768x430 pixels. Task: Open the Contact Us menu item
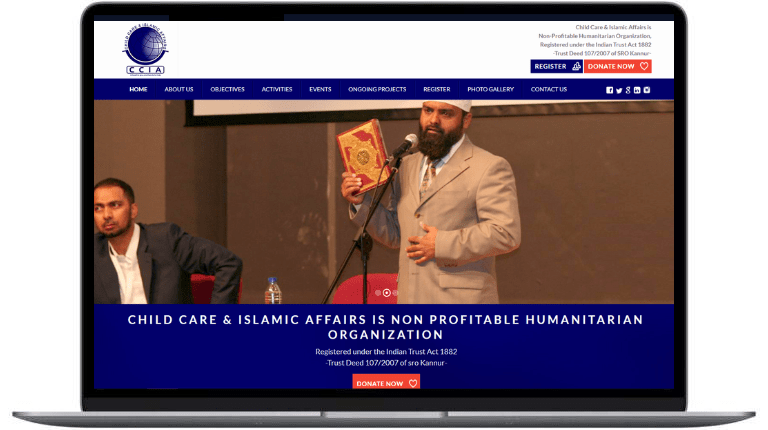click(549, 90)
